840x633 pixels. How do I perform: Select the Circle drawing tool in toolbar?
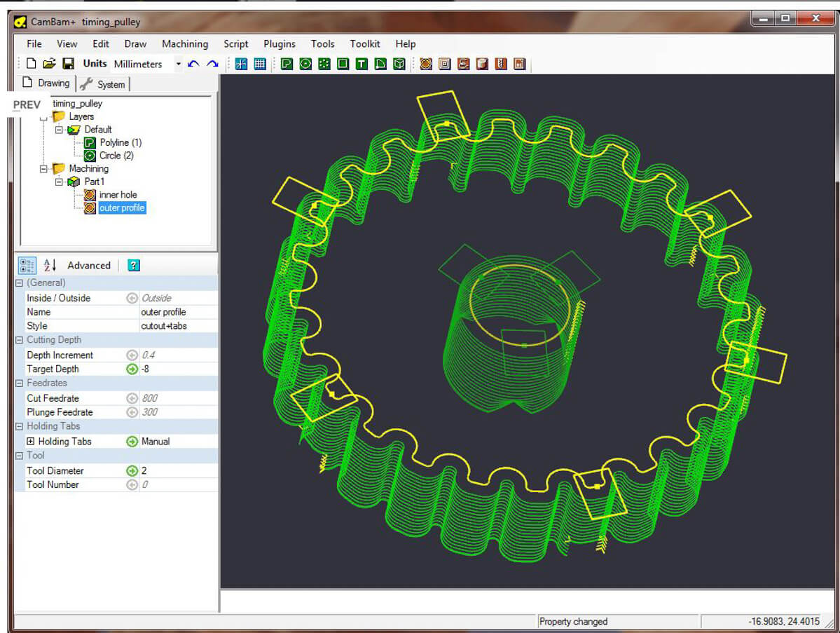click(x=305, y=64)
